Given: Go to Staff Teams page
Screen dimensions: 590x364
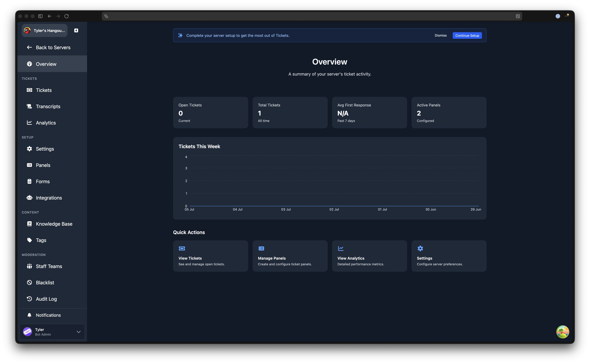Looking at the screenshot, I should [x=52, y=266].
